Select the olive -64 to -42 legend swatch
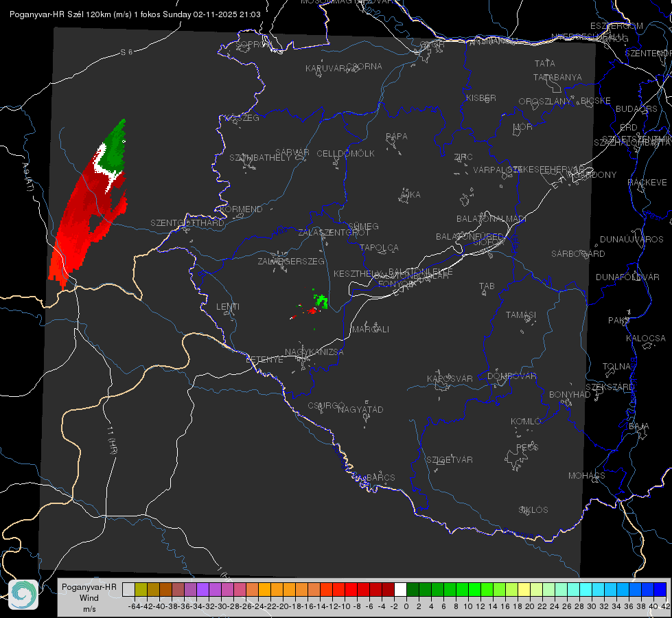 pos(141,589)
